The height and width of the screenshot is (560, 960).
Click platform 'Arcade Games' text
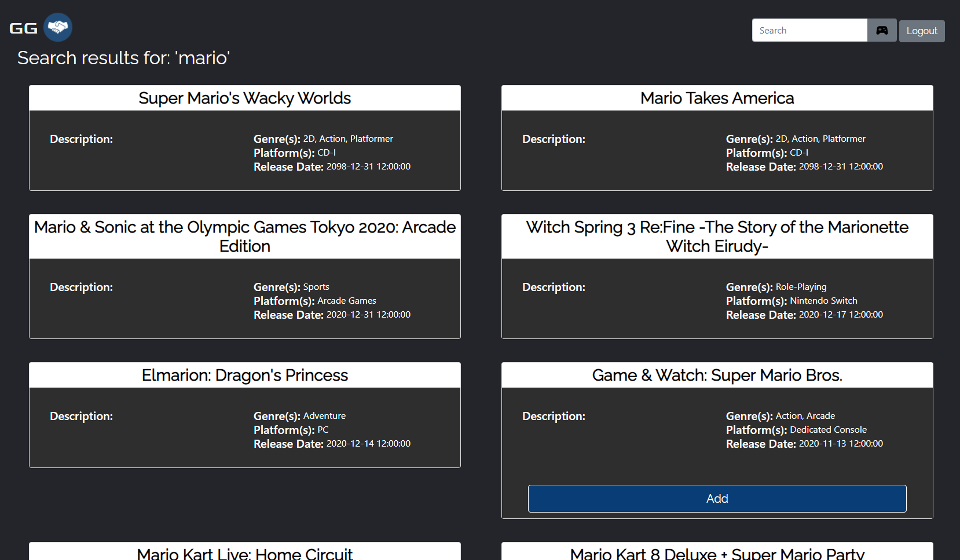tap(347, 301)
